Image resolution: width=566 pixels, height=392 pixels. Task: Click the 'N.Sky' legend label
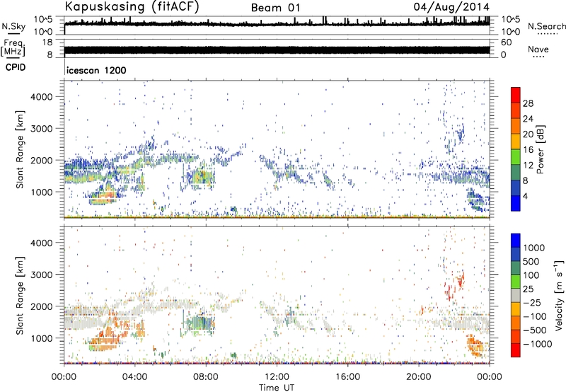point(13,26)
